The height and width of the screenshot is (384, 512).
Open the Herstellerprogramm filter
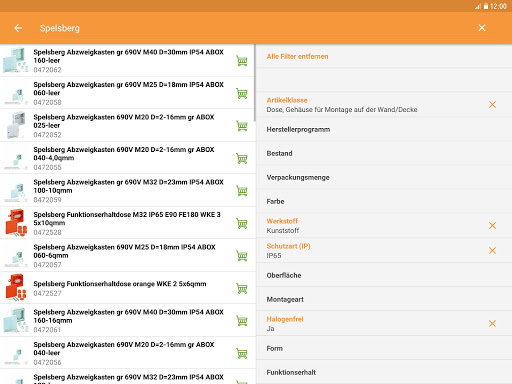pos(384,129)
